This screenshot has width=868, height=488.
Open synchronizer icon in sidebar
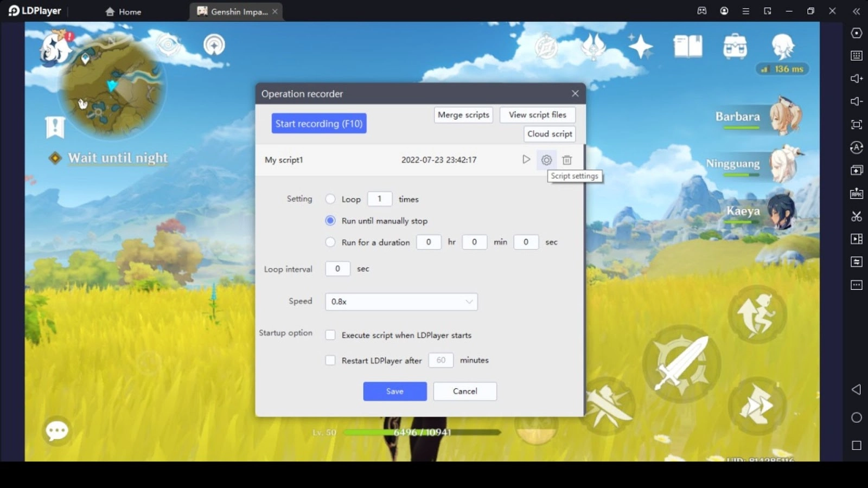[857, 262]
